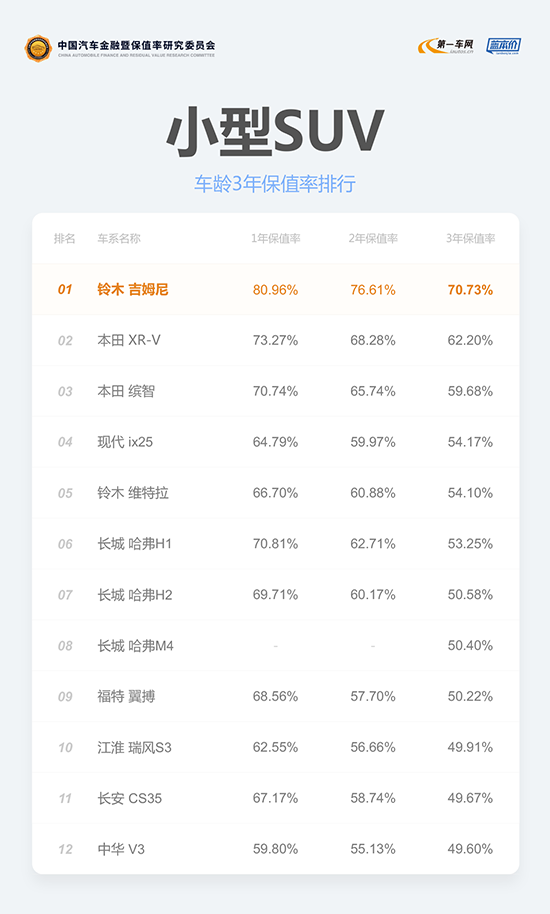Select the 本田 缤智 model name
Viewport: 550px width, 914px height.
126,391
